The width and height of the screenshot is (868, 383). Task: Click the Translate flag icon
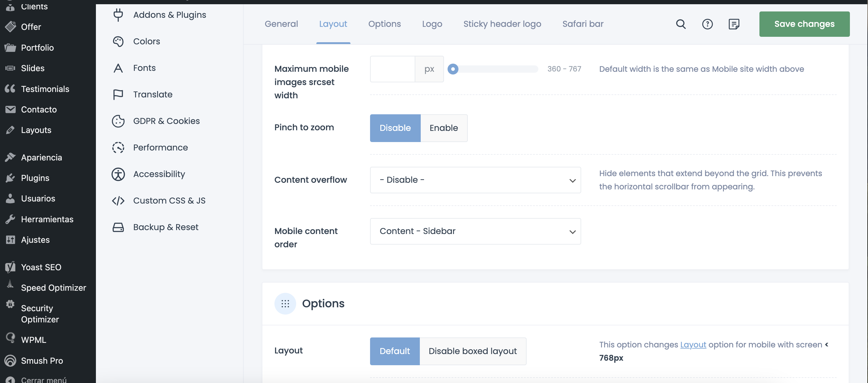(x=118, y=95)
